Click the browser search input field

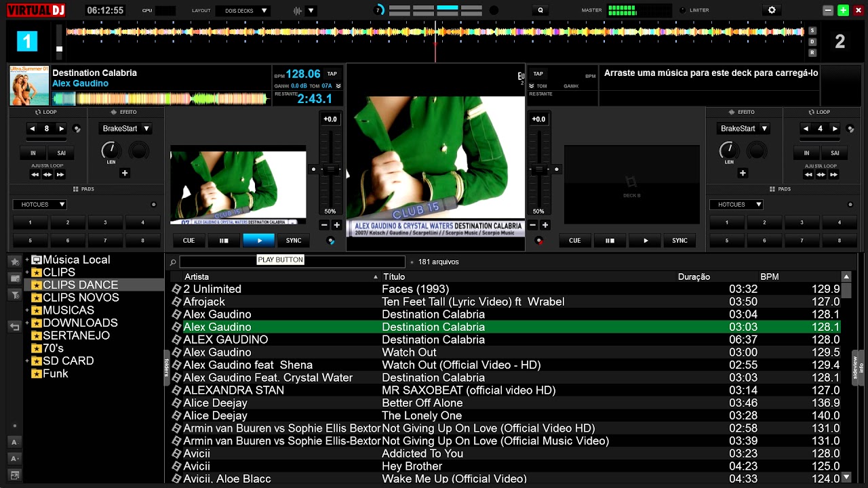(x=292, y=262)
